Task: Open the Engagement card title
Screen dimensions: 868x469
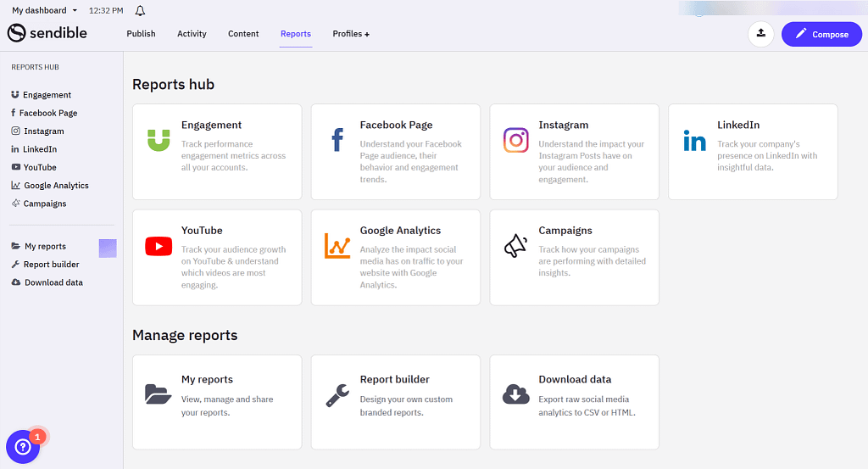Action: tap(211, 126)
